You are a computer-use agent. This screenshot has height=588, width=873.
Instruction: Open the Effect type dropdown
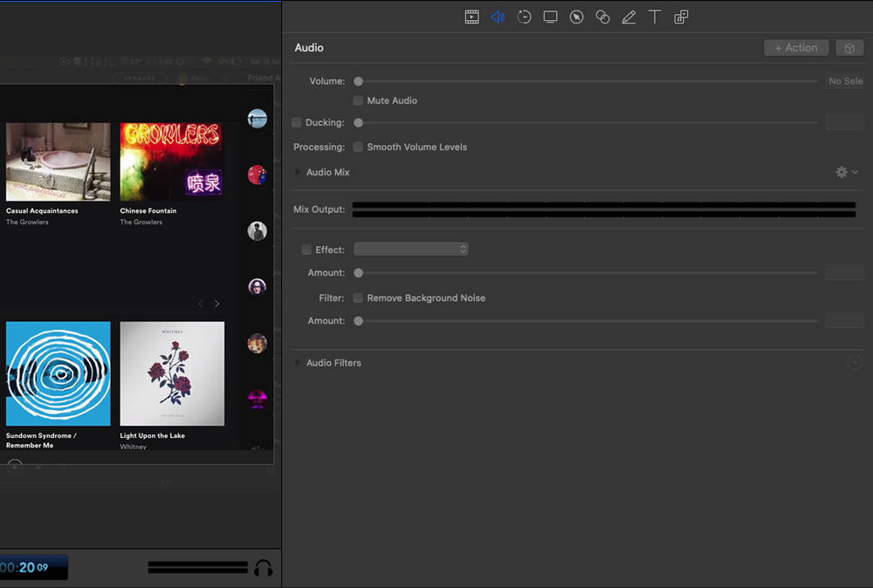coord(411,250)
